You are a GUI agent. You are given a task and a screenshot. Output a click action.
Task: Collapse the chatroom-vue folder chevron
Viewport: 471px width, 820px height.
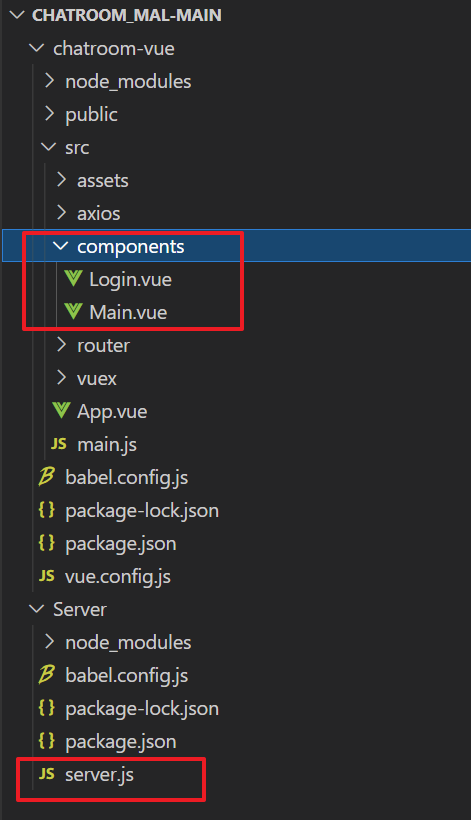pyautogui.click(x=37, y=48)
